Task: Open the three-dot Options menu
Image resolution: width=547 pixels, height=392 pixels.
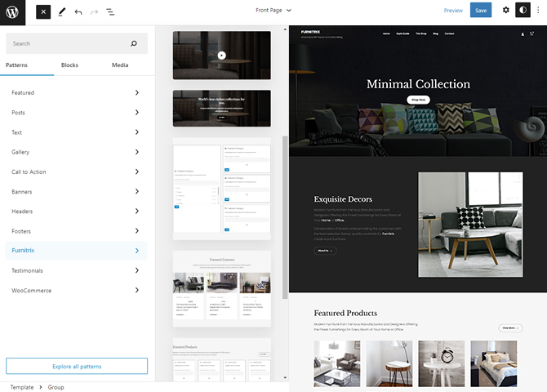Action: coord(538,11)
